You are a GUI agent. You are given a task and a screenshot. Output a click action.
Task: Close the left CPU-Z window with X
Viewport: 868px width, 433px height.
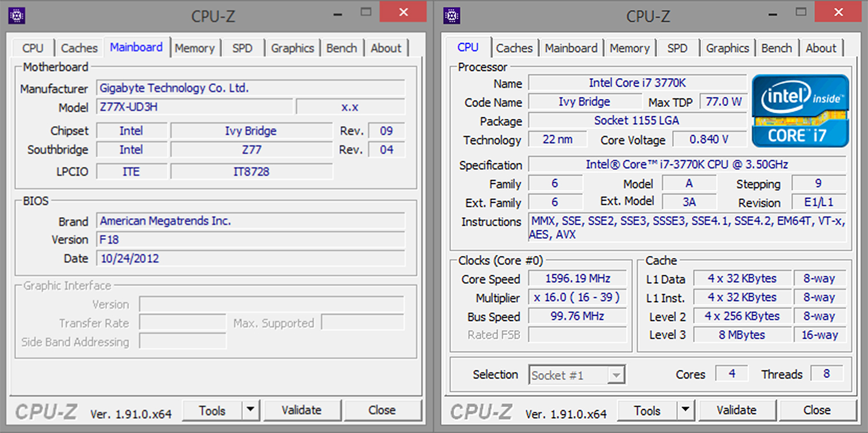click(x=403, y=11)
